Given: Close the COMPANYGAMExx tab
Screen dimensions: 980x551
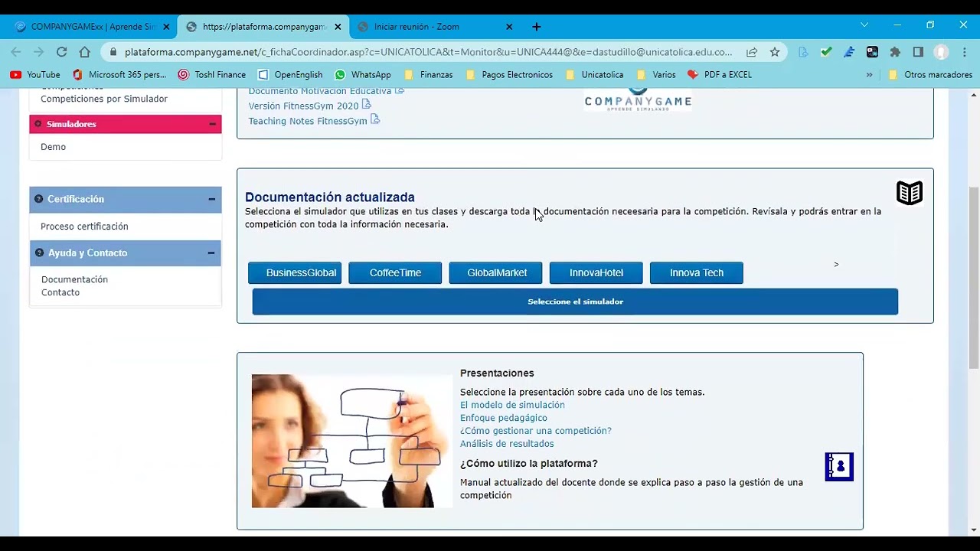Looking at the screenshot, I should [166, 27].
